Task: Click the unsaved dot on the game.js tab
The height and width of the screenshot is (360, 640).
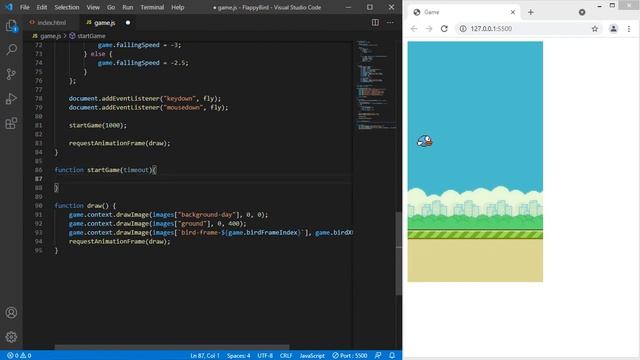Action: [x=128, y=23]
